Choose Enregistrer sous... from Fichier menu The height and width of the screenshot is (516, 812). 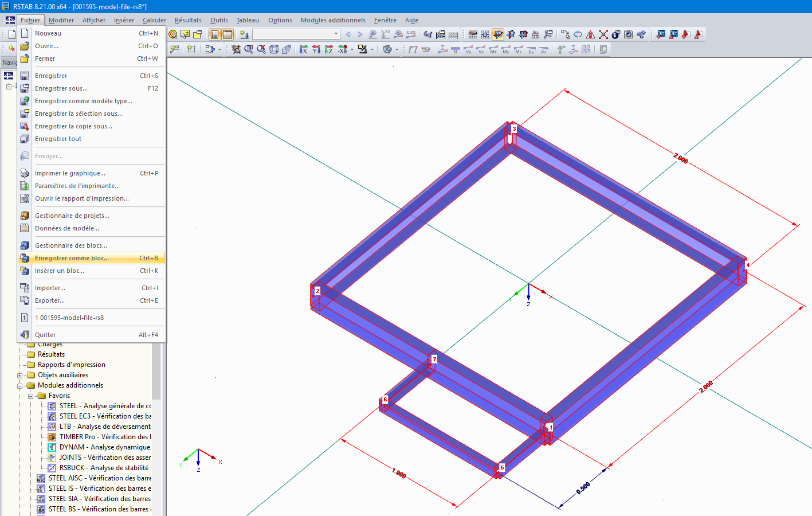[92, 88]
